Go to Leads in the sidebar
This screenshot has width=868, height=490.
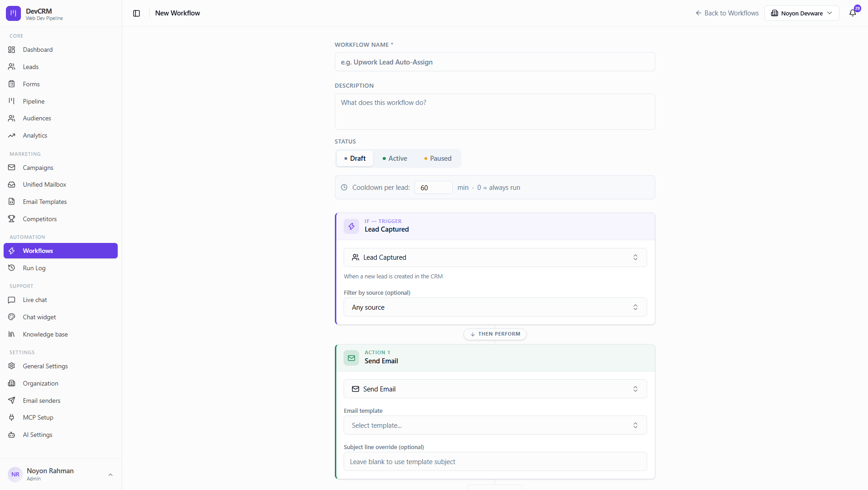pos(61,67)
